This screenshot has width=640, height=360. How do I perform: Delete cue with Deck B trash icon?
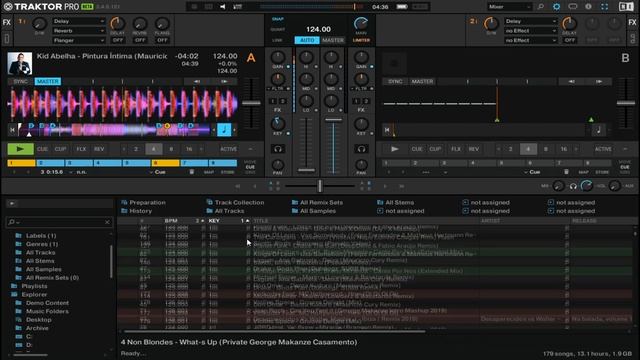click(x=566, y=172)
